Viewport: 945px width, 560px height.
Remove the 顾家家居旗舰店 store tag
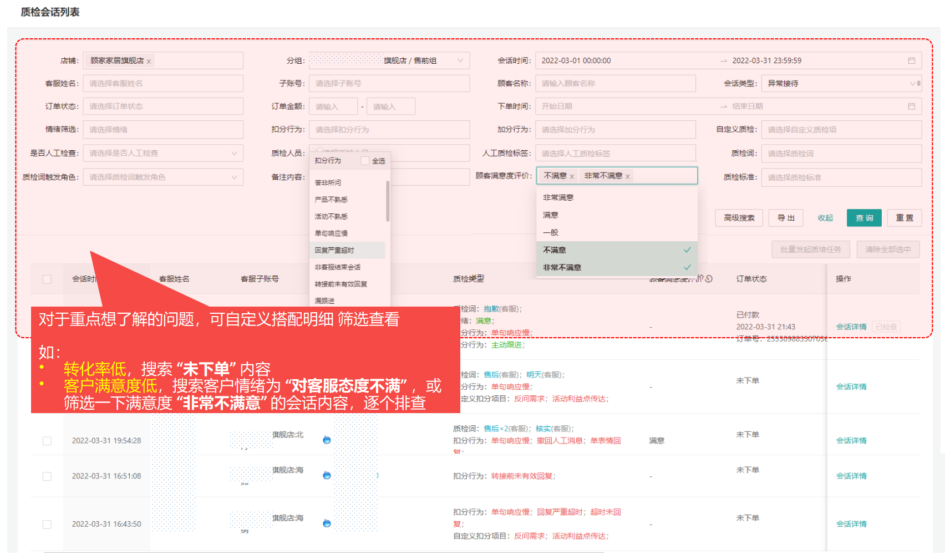pyautogui.click(x=149, y=62)
